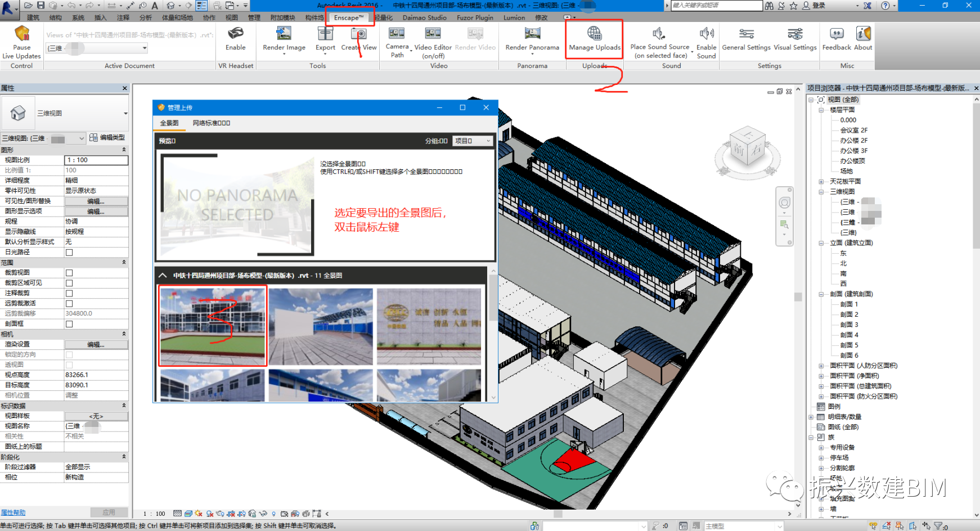Collapse the 楼层平面 tree node
This screenshot has height=531, width=980.
click(821, 110)
